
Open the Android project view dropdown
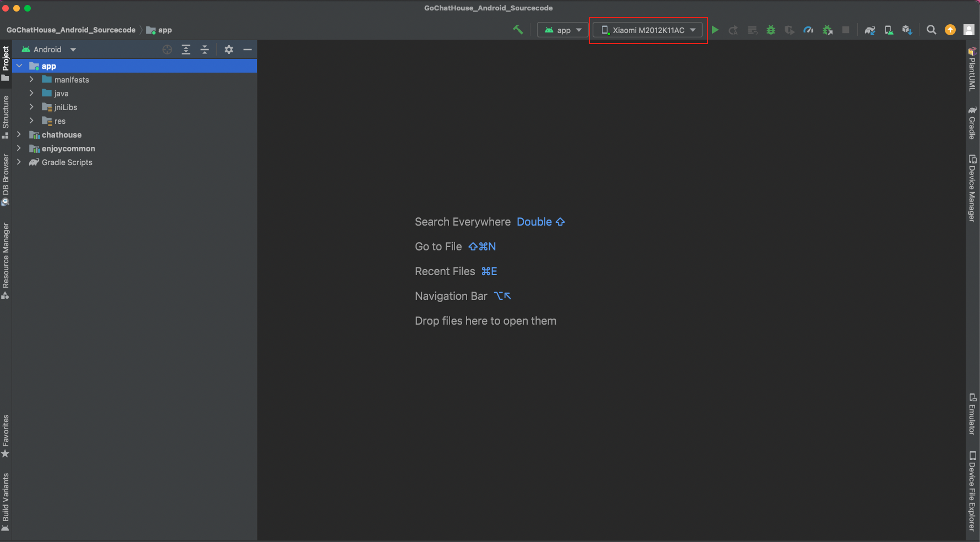tap(48, 50)
